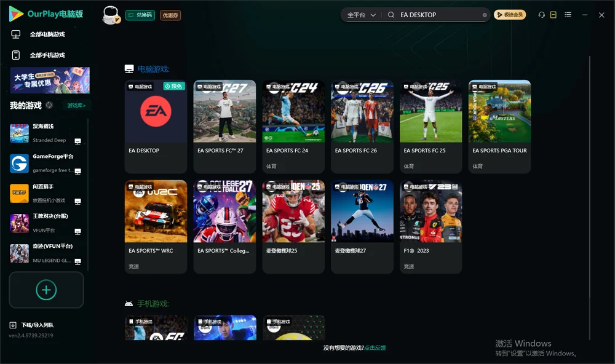Open the EA SPORTS FC 27 card
Viewport: 615px width, 364px height.
tap(224, 127)
